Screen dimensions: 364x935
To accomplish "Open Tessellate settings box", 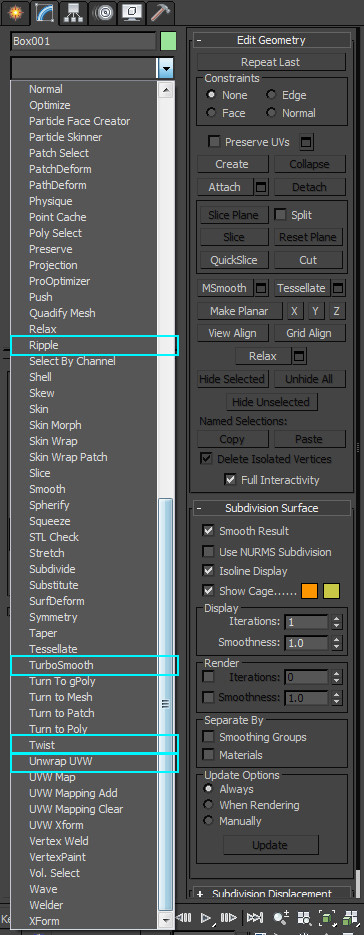I will pos(338,289).
